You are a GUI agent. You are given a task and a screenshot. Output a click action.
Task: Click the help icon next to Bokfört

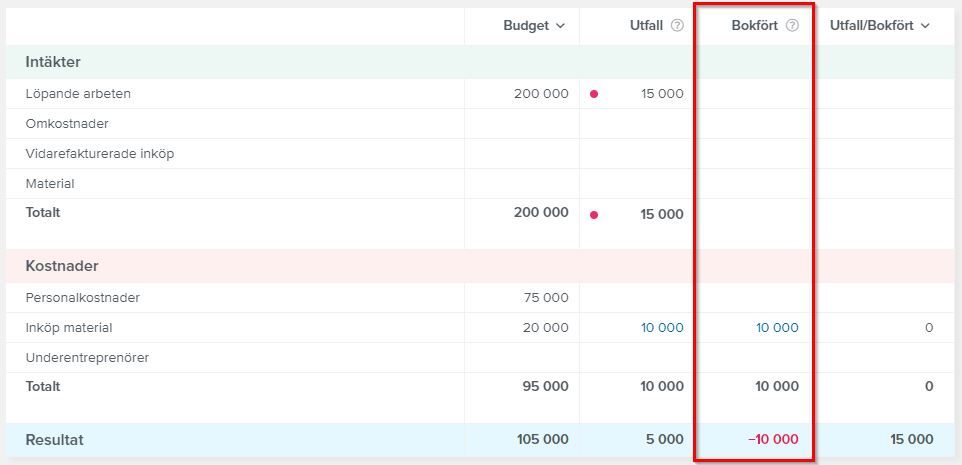point(793,26)
